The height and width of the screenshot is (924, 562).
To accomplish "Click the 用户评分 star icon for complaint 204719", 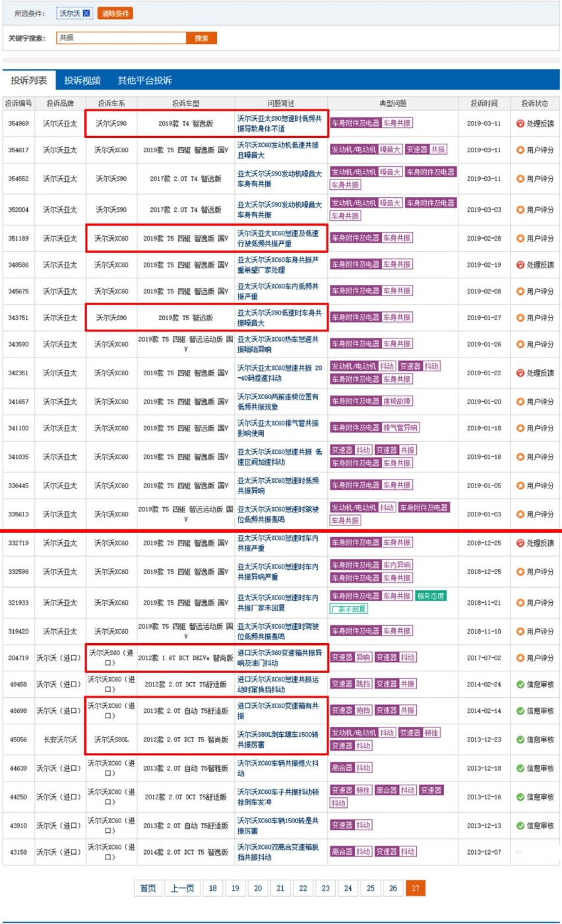I will tap(520, 658).
